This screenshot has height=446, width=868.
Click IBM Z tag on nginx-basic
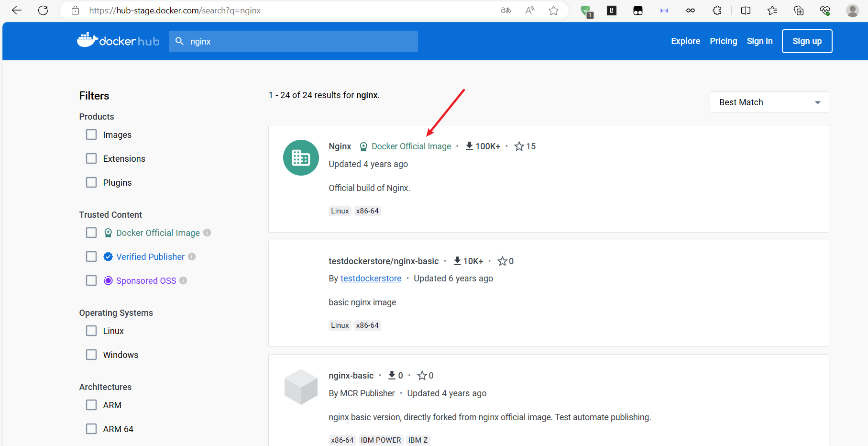(418, 440)
